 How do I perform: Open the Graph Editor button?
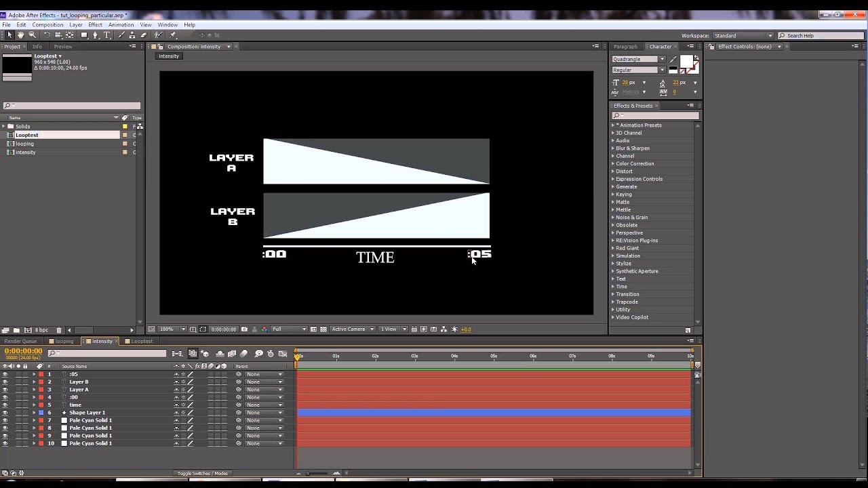pos(283,354)
